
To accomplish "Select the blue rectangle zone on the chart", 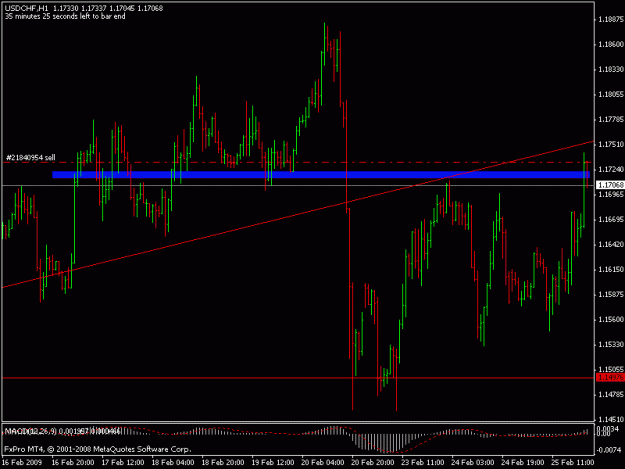I will (321, 175).
